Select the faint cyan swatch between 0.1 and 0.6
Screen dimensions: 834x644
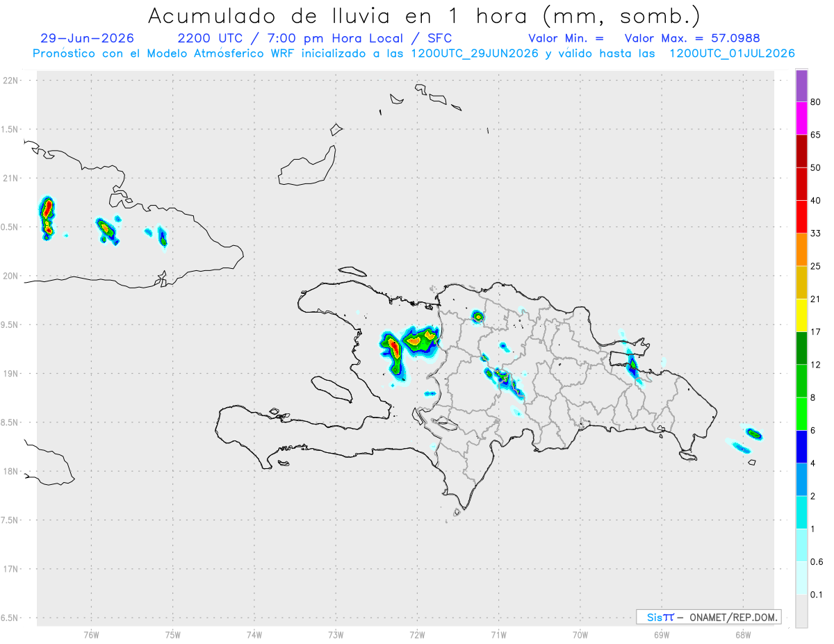point(801,578)
